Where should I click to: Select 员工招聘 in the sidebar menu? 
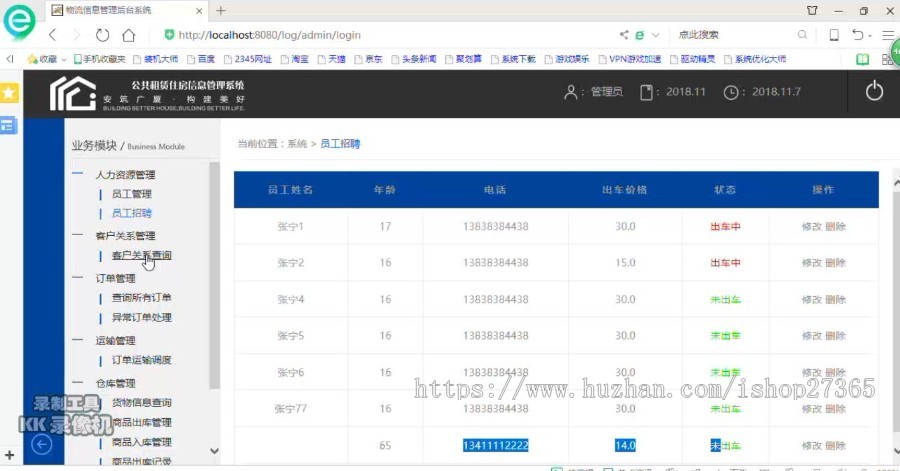(131, 213)
